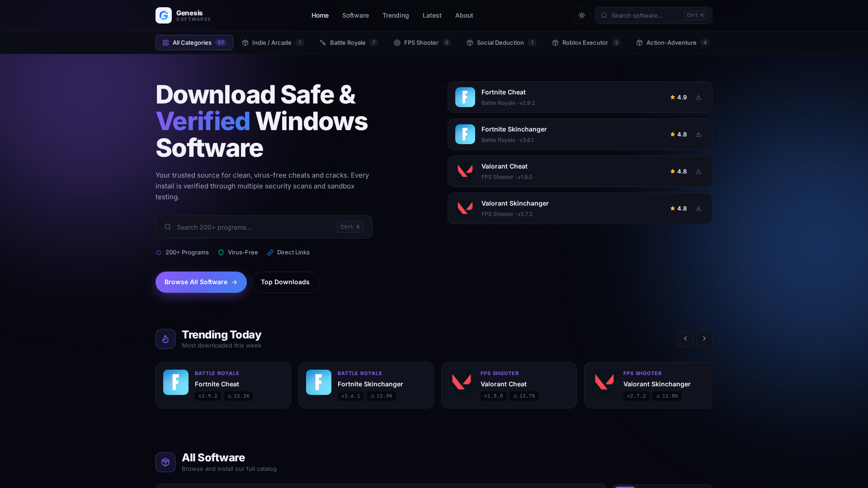This screenshot has width=868, height=488.
Task: Click the All Software box icon
Action: (165, 462)
